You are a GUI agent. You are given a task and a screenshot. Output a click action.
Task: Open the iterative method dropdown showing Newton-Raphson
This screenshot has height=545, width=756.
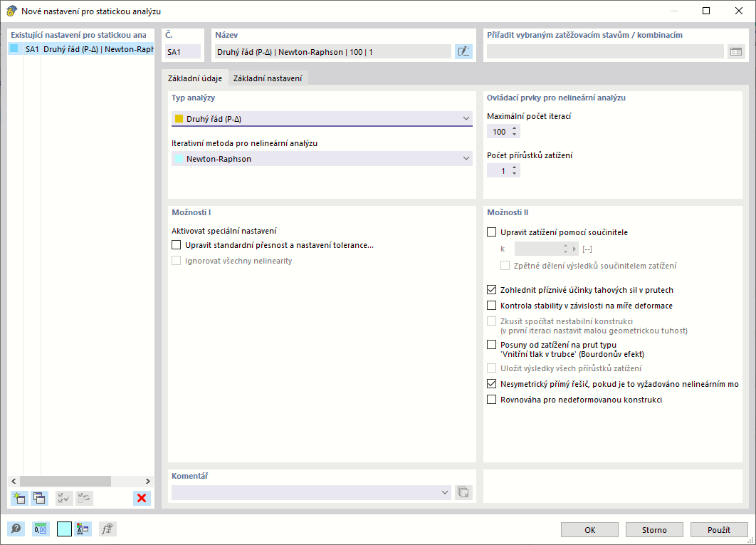click(x=466, y=158)
